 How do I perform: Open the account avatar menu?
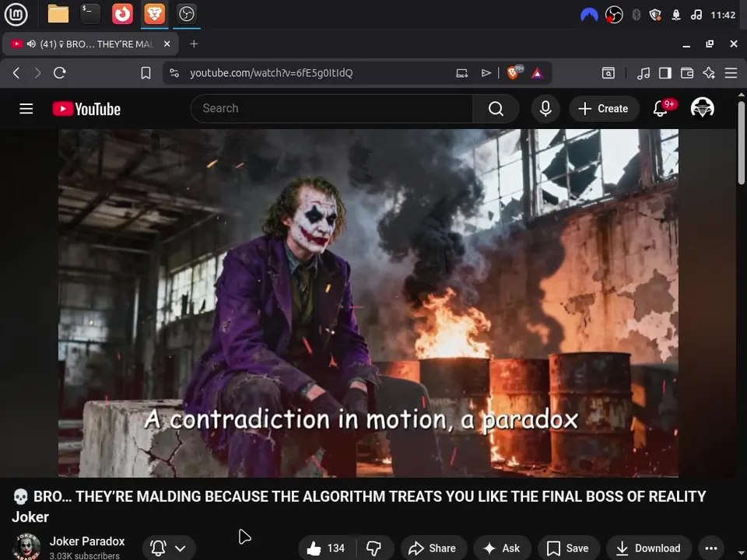coord(702,108)
